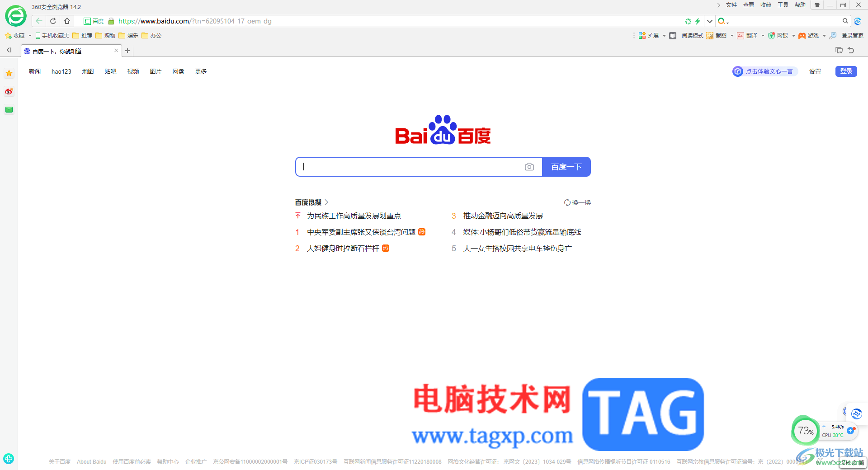
Task: Open the hao123 link
Action: (61, 71)
